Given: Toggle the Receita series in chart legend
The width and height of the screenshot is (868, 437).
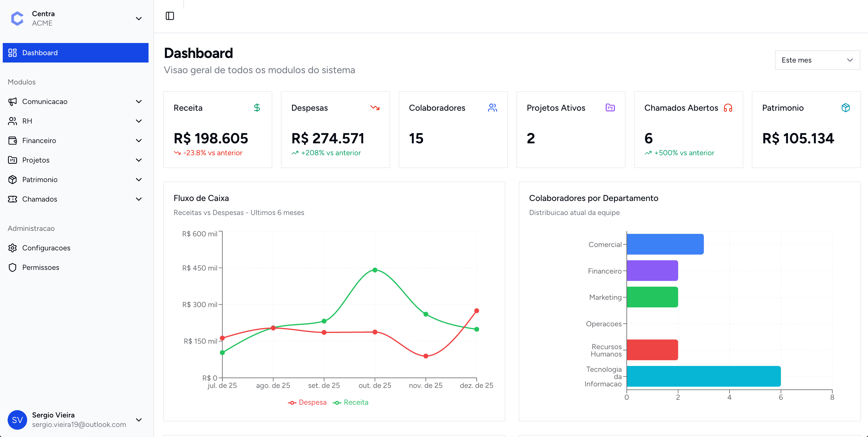Looking at the screenshot, I should (x=351, y=402).
